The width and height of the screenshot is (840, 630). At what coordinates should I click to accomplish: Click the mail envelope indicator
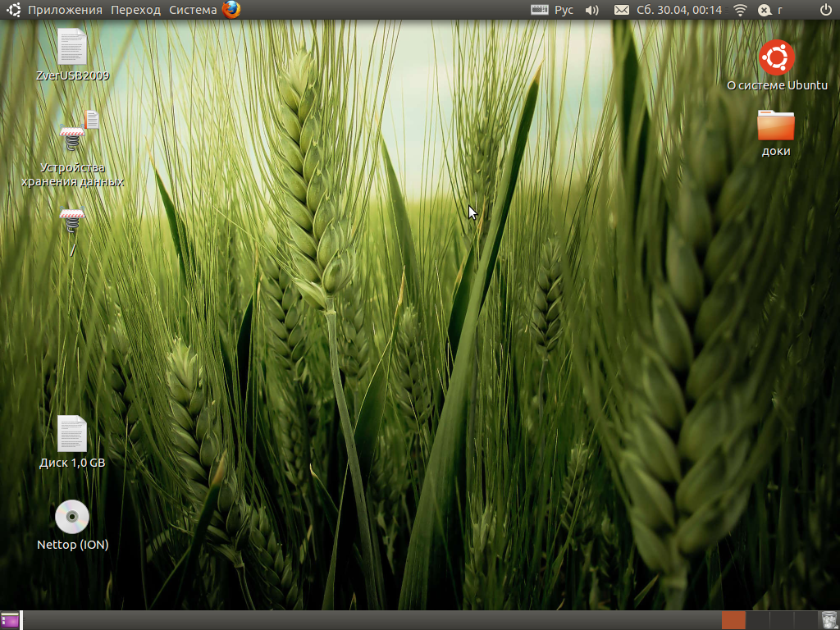[x=622, y=10]
